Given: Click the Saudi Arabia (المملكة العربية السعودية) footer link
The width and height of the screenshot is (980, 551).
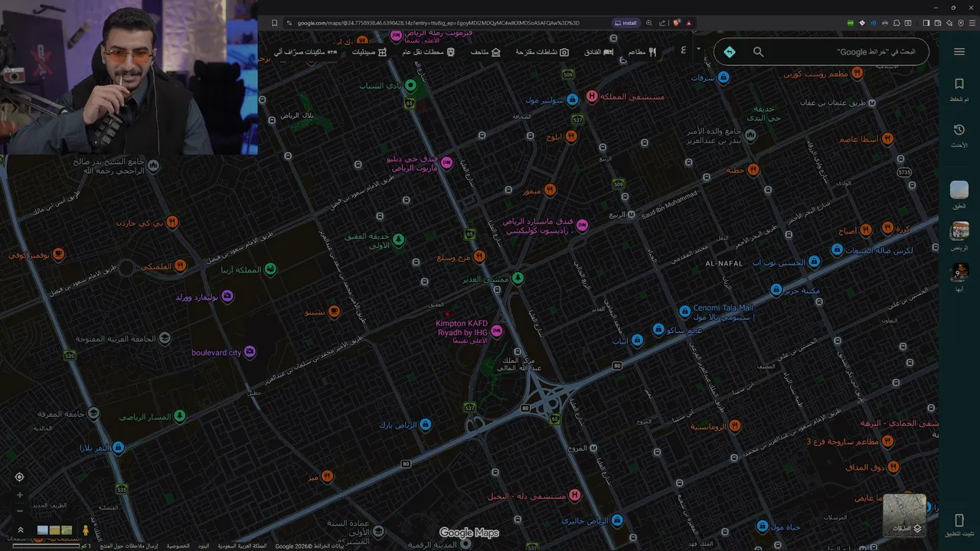Looking at the screenshot, I should [x=242, y=546].
